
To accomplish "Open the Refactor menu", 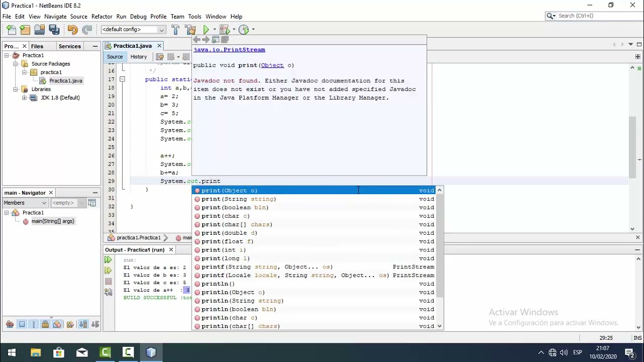I will (102, 17).
